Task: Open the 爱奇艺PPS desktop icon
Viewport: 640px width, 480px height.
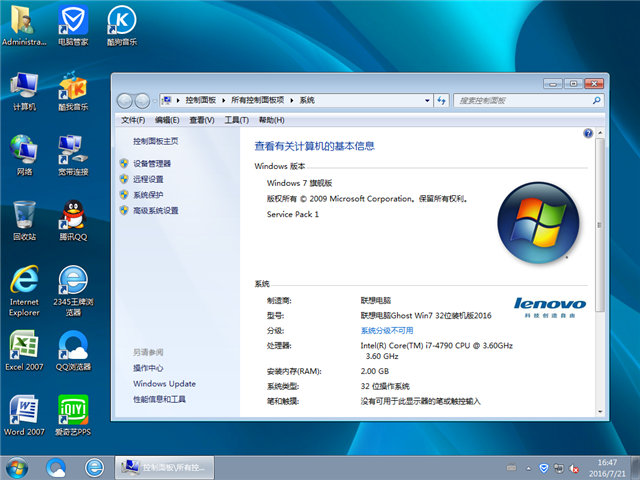Action: pos(72,410)
